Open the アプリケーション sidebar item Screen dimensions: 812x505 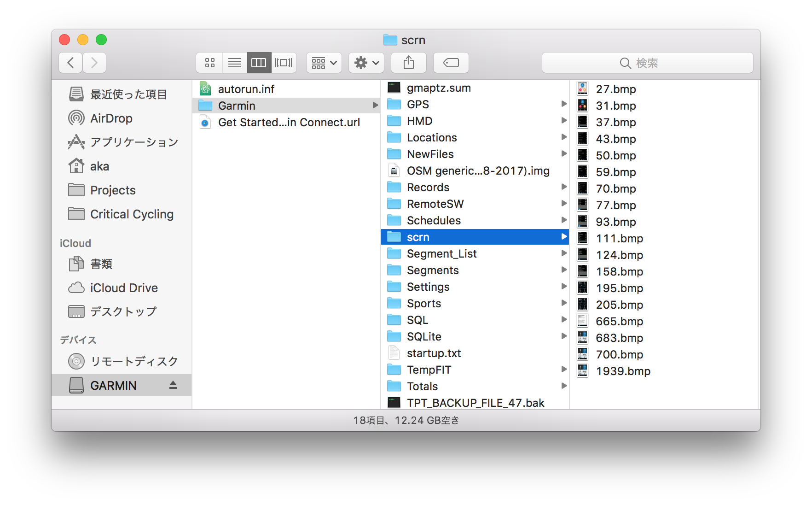click(133, 142)
